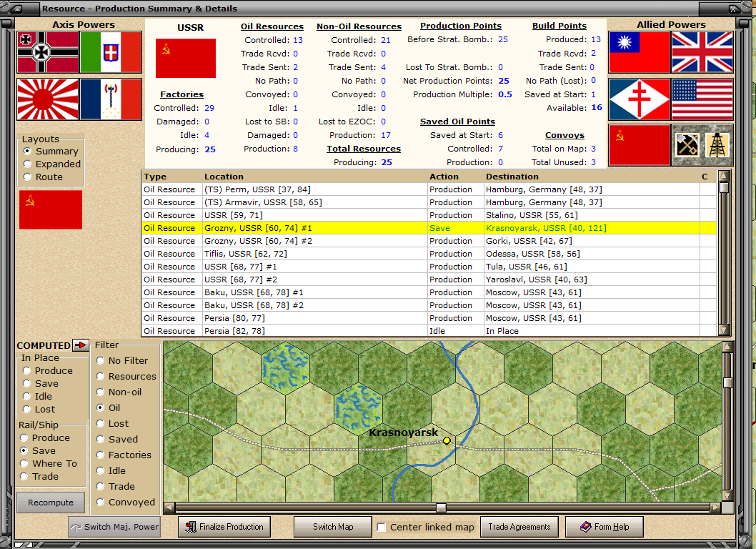The width and height of the screenshot is (756, 549).
Task: Select the Japan rising sun flag
Action: tap(48, 99)
